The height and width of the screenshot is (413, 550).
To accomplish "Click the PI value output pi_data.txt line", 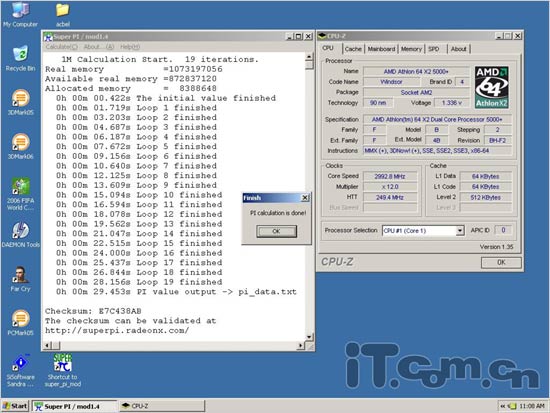I will tap(176, 292).
